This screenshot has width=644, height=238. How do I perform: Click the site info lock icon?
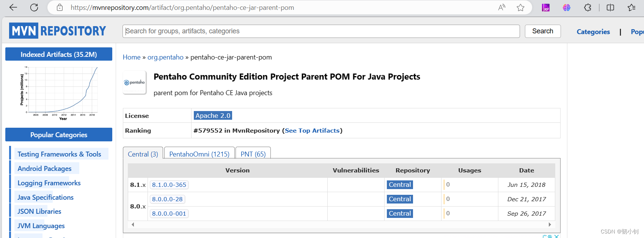pos(60,8)
